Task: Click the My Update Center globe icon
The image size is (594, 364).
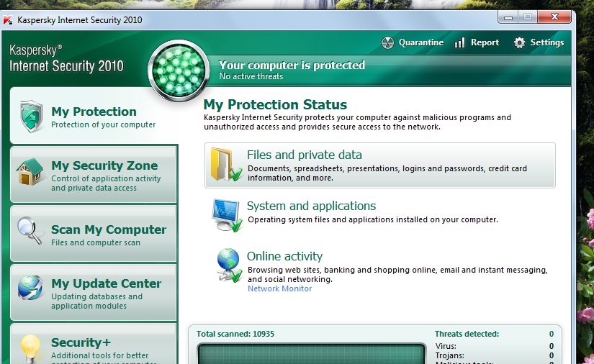Action: [30, 288]
